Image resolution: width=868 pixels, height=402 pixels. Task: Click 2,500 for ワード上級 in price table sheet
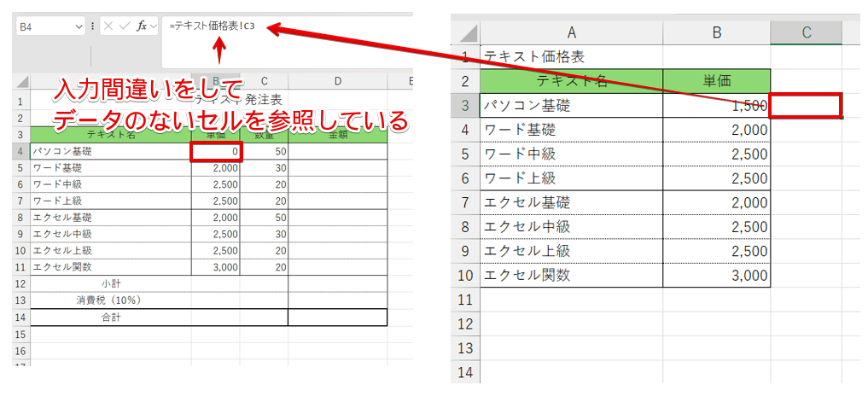click(x=716, y=178)
